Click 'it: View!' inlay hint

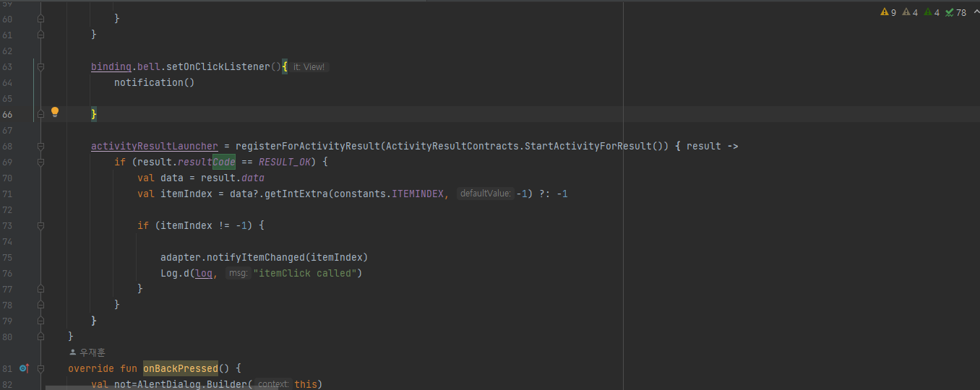tap(309, 66)
